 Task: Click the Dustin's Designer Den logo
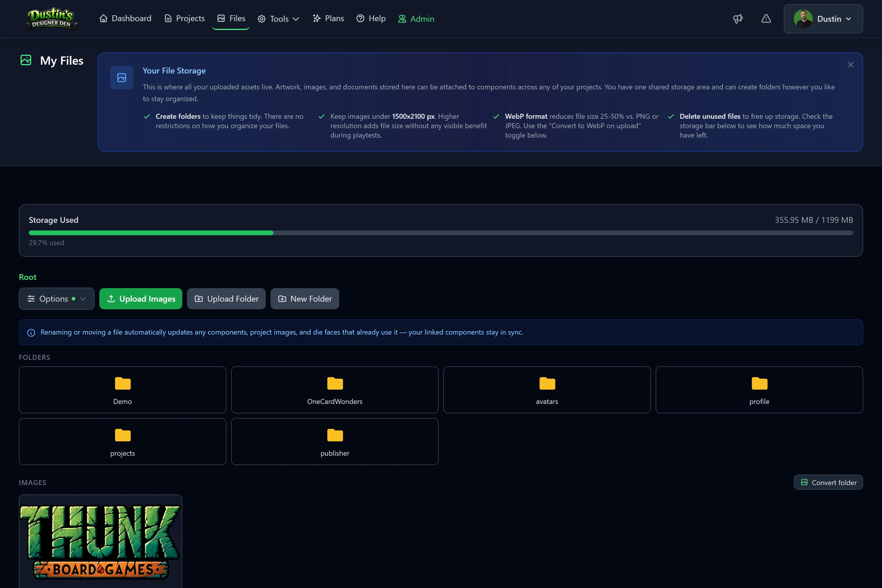(x=52, y=19)
